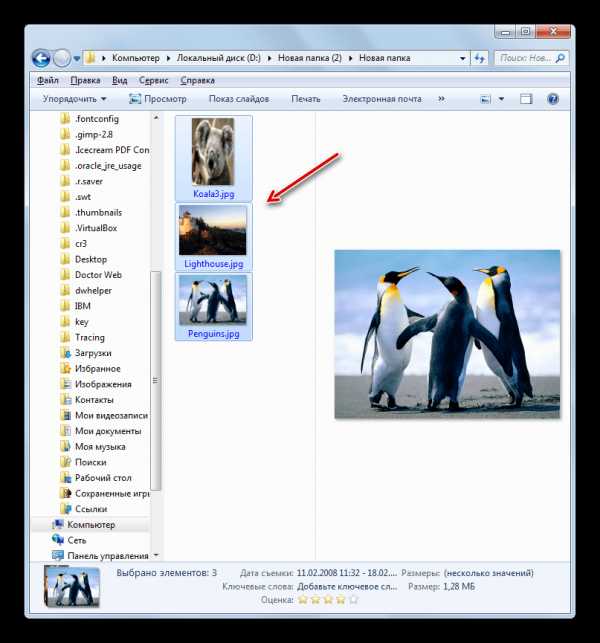Click the Печать toolbar button
The width and height of the screenshot is (600, 643).
click(x=306, y=99)
